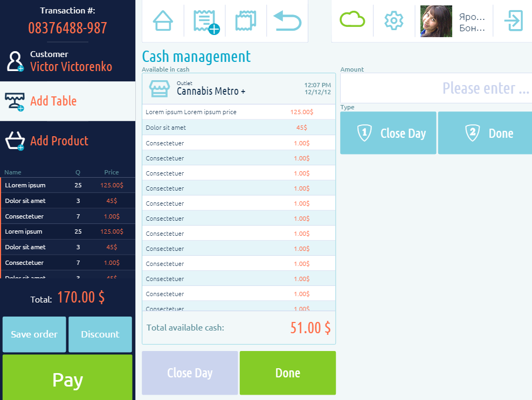Click the Amount input field
The image size is (532, 400).
tap(436, 88)
